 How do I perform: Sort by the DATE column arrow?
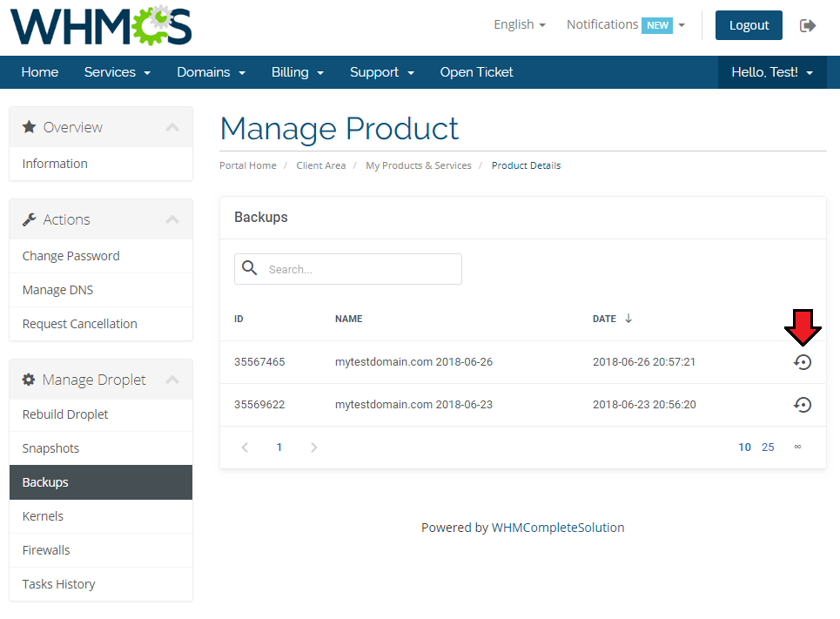pos(628,319)
